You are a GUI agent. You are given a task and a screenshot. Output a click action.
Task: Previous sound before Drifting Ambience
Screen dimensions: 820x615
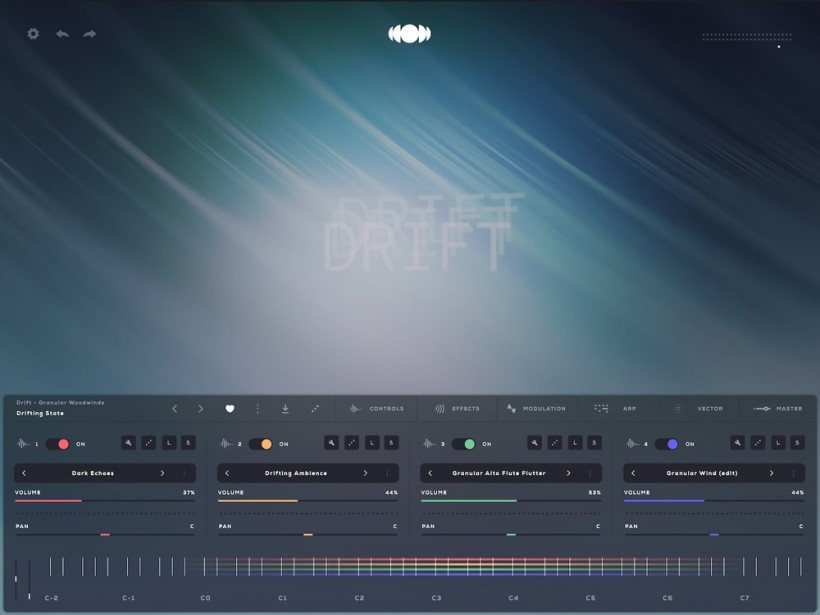[227, 473]
